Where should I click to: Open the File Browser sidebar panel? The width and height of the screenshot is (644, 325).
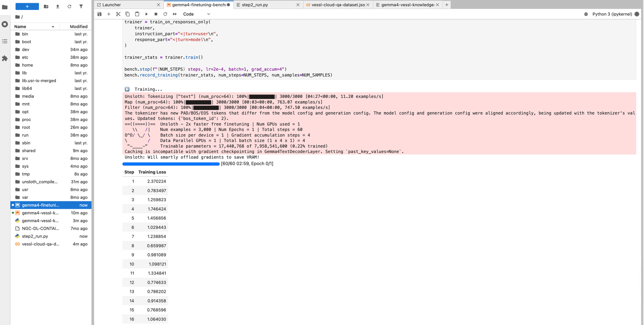tap(5, 7)
